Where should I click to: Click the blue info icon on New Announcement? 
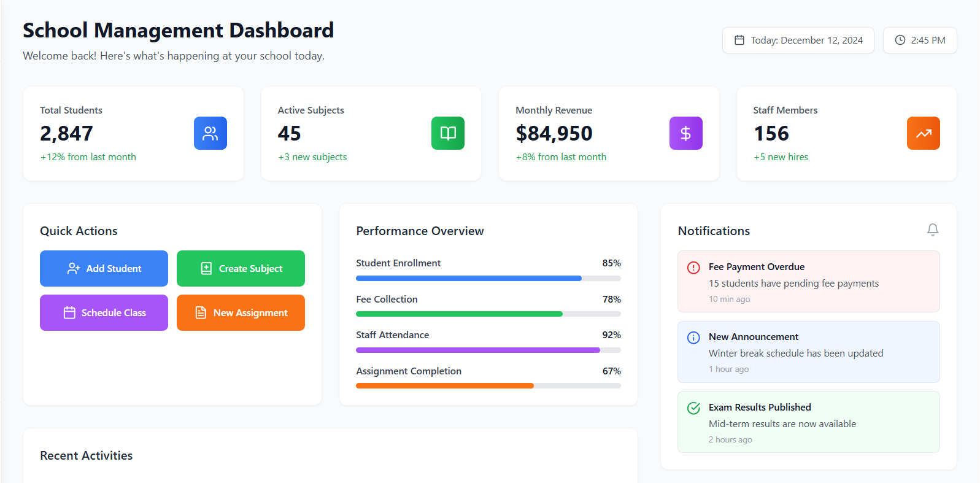point(693,338)
